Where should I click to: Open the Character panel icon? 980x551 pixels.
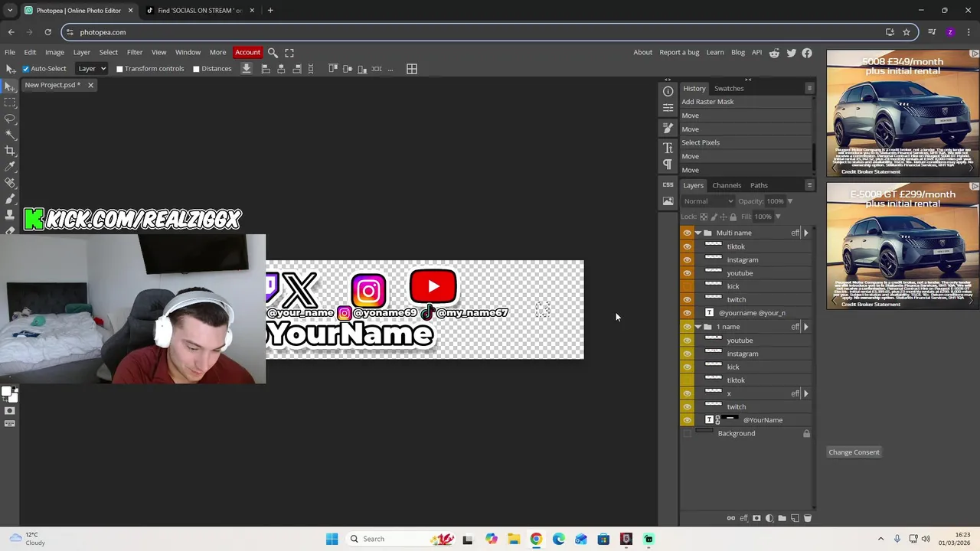pos(668,148)
